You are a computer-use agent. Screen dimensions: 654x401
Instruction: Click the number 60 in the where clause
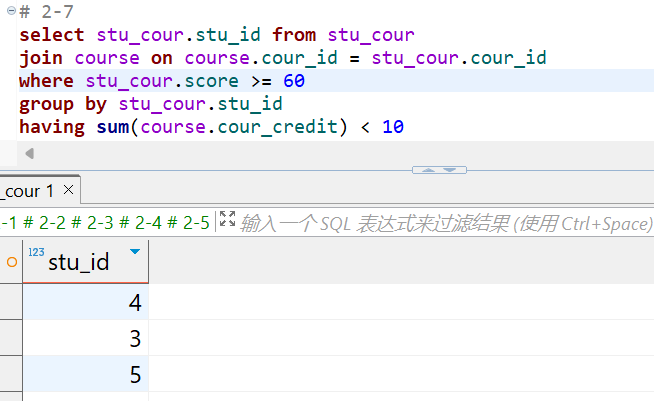point(293,80)
